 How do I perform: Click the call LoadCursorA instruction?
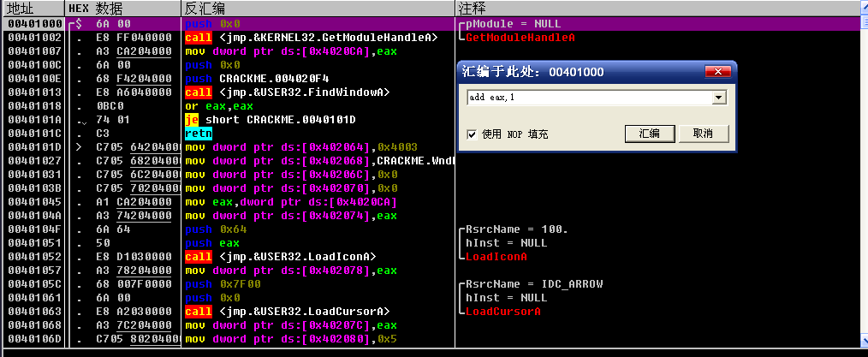288,311
